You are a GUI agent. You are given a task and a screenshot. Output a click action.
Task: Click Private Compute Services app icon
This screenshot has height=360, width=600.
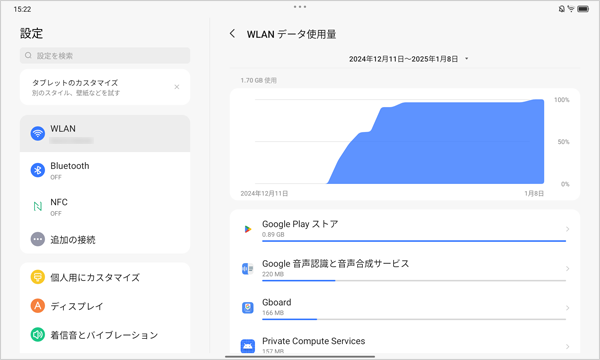(x=248, y=346)
